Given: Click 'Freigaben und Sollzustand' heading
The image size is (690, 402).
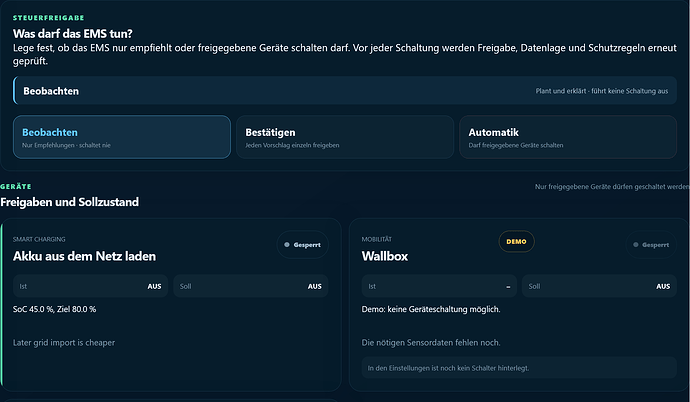Looking at the screenshot, I should (x=70, y=202).
